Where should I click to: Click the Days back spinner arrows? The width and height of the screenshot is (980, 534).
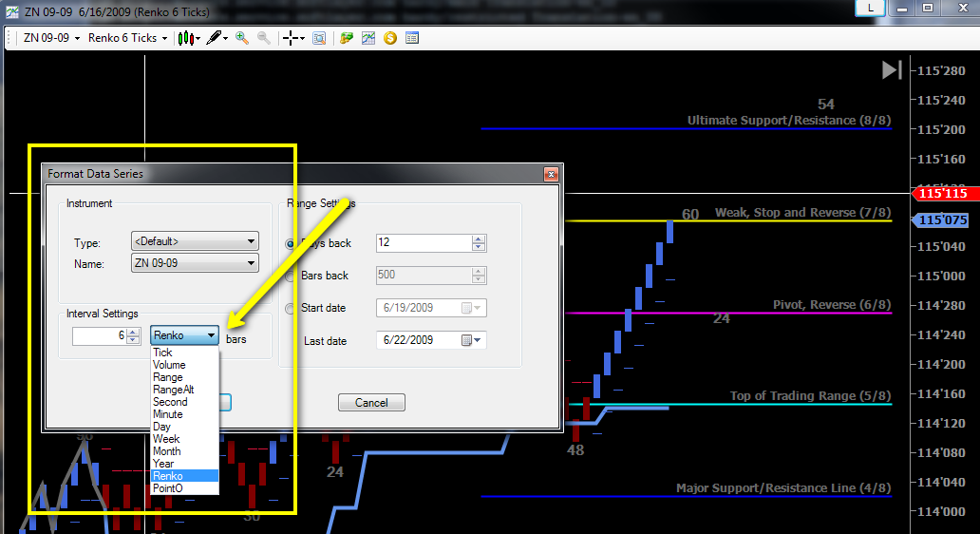(x=478, y=242)
